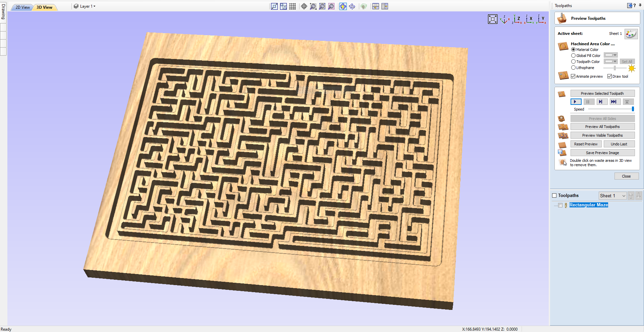Enable the Lithophane radio button

(573, 67)
